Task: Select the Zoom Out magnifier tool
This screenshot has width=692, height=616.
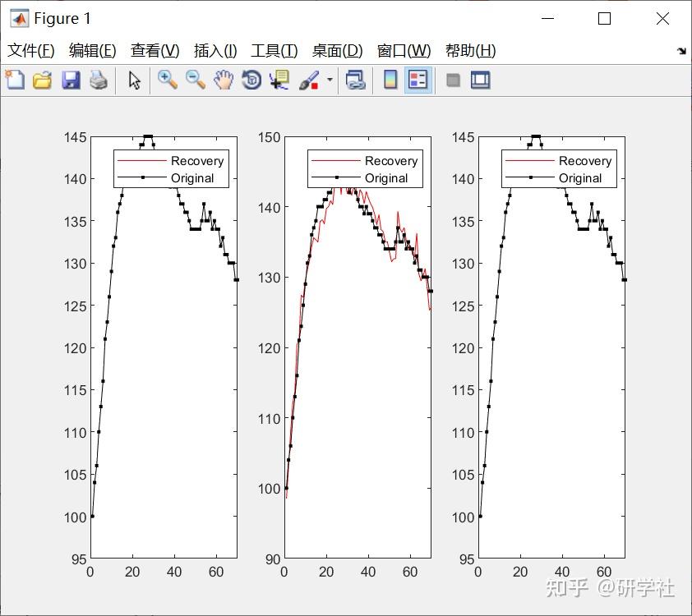Action: [x=195, y=80]
